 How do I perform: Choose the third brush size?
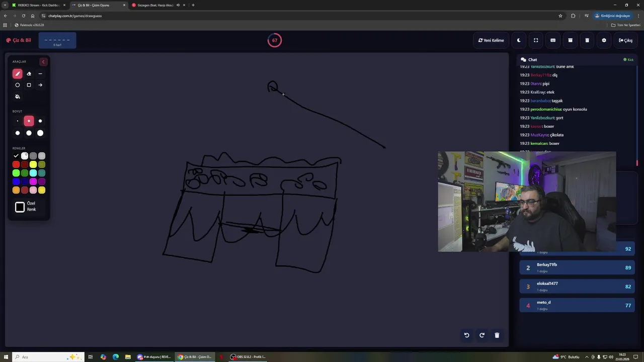click(40, 121)
